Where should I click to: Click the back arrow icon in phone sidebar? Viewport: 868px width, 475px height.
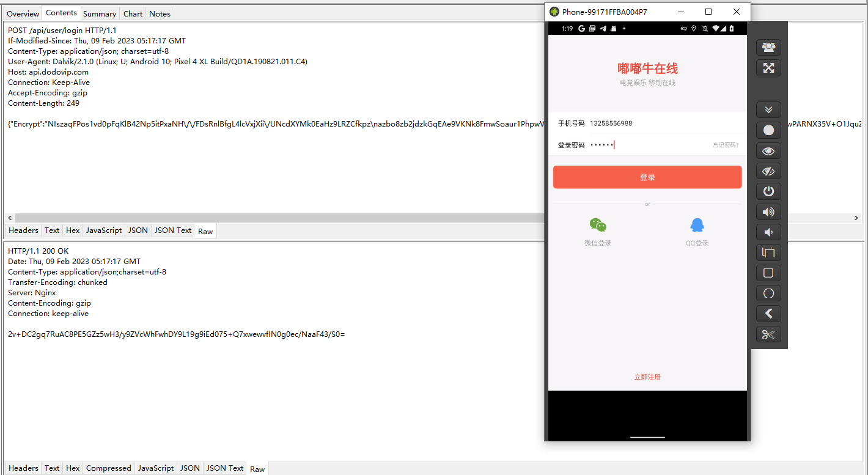768,314
